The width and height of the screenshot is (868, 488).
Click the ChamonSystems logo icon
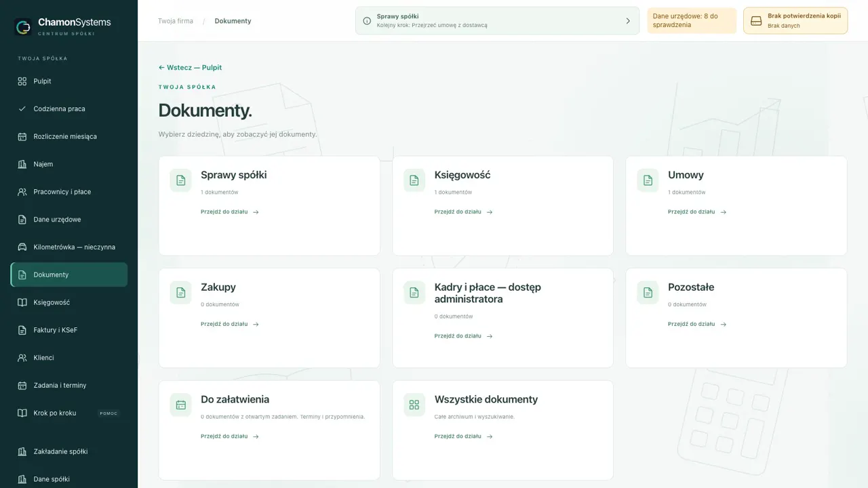(23, 26)
